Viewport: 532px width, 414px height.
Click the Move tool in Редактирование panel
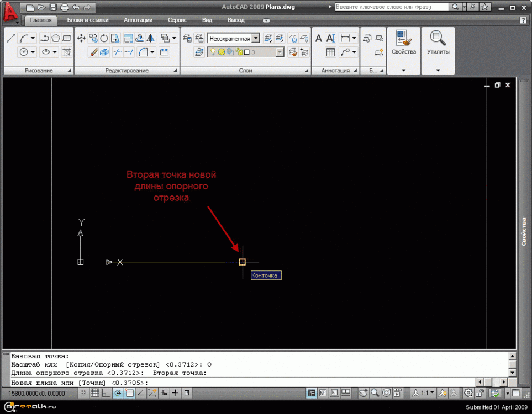click(x=81, y=38)
